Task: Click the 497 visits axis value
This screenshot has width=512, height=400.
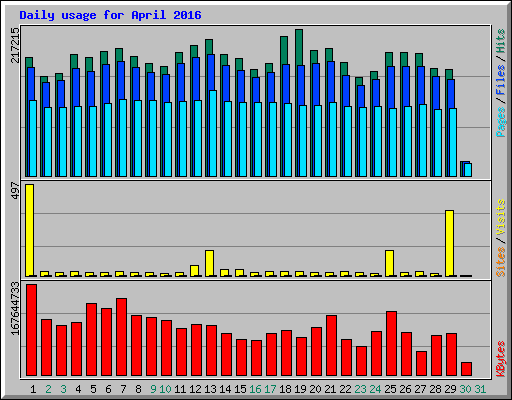Action: click(15, 191)
